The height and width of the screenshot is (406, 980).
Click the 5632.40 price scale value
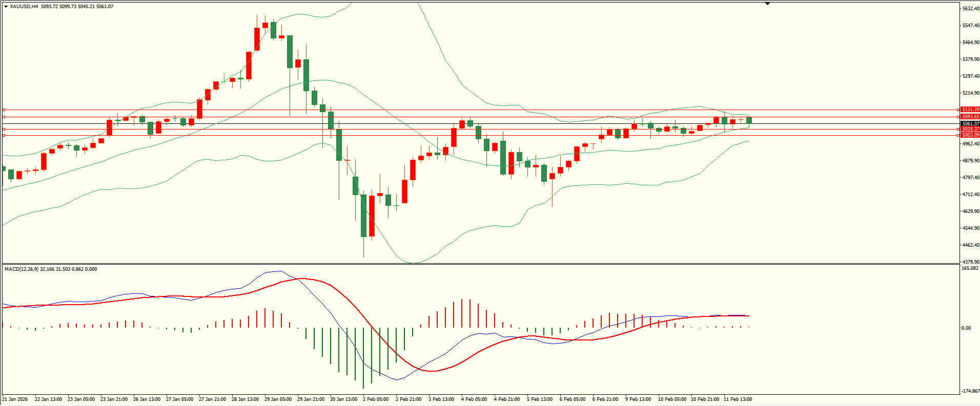click(970, 9)
